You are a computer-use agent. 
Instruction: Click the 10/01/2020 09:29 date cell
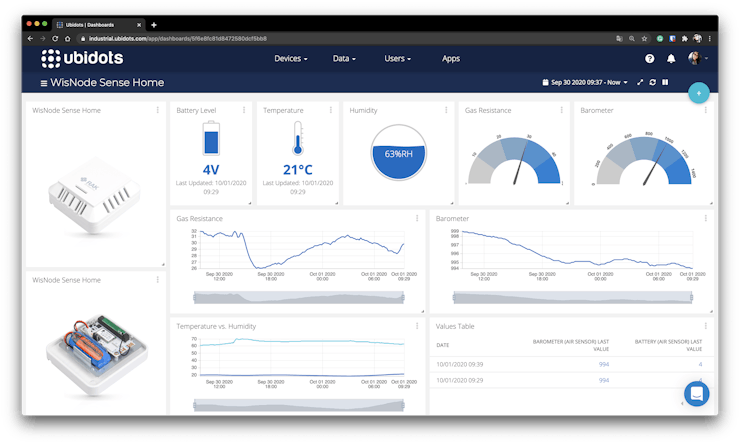coord(460,380)
